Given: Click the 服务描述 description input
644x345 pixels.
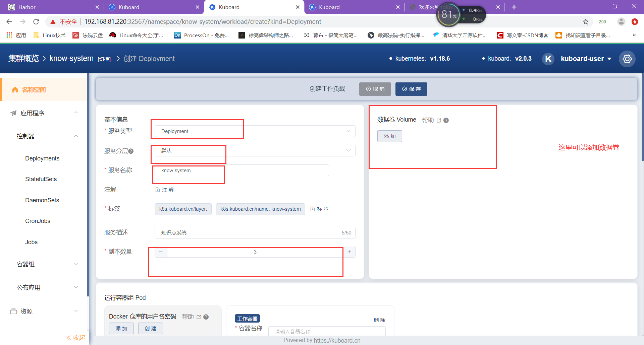Looking at the screenshot, I should coord(255,232).
